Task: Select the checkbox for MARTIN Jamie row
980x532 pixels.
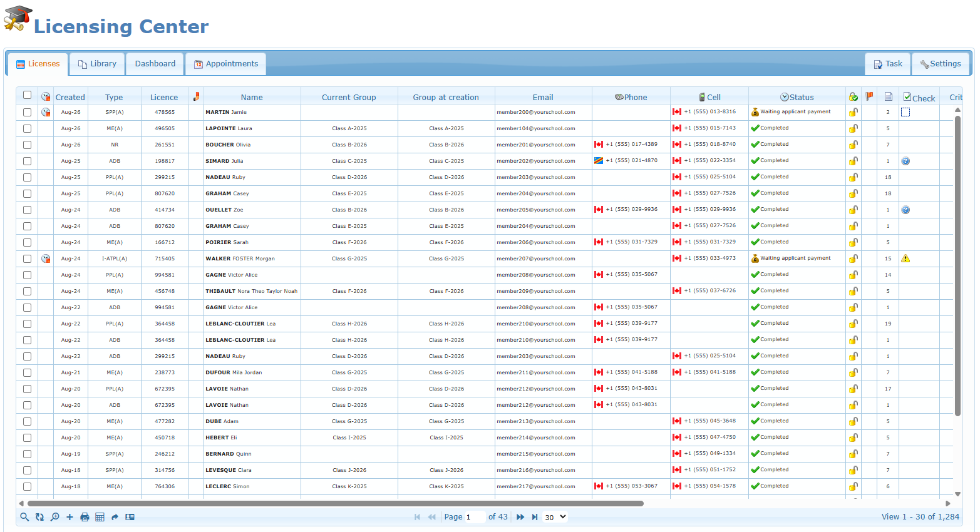Action: (x=27, y=112)
